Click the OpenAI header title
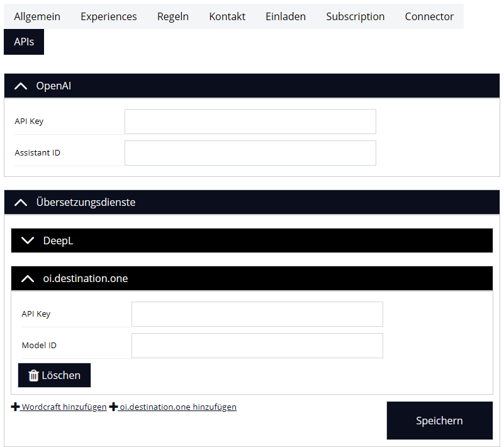 [x=53, y=86]
